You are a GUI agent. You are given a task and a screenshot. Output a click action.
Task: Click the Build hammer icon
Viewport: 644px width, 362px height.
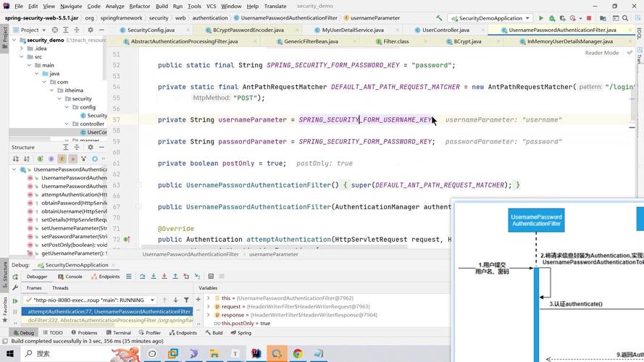click(x=439, y=17)
